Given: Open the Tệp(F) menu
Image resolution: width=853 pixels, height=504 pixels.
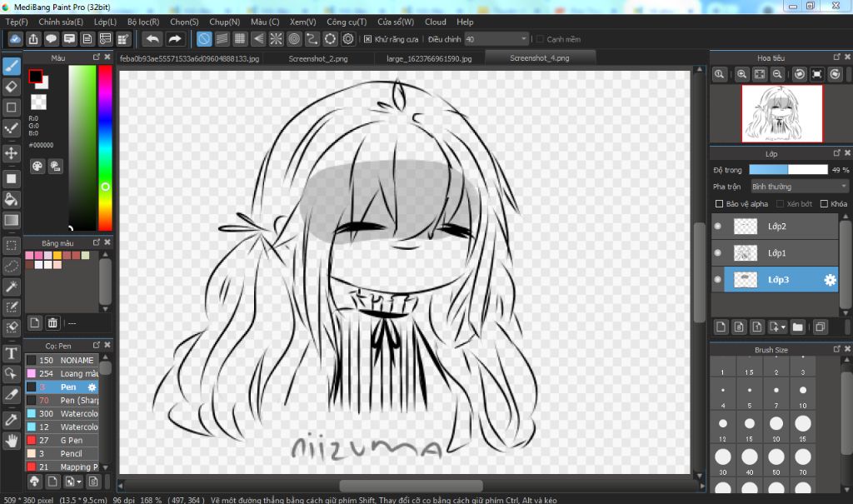Looking at the screenshot, I should 17,22.
